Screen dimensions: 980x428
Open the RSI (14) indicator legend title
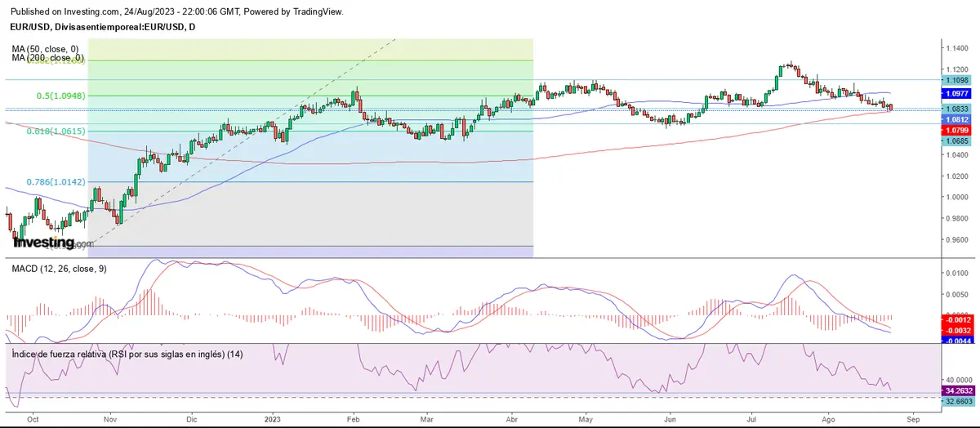click(x=126, y=354)
